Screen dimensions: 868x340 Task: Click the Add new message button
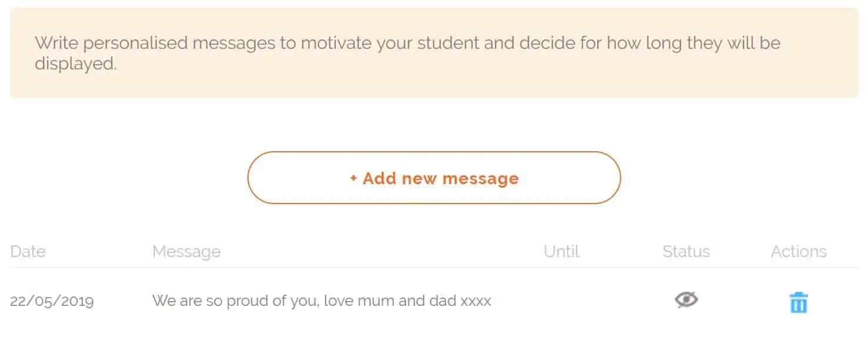[434, 178]
